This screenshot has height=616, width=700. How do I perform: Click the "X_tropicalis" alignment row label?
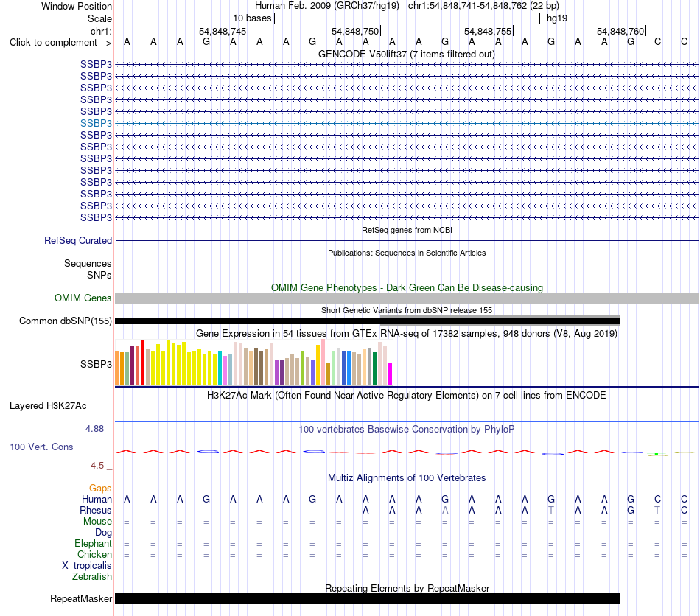(x=87, y=566)
